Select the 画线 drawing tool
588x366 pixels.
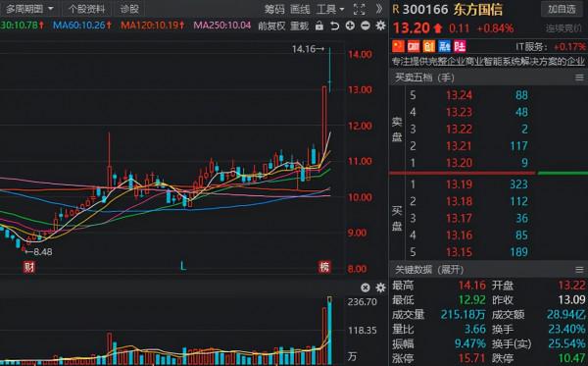coord(300,9)
